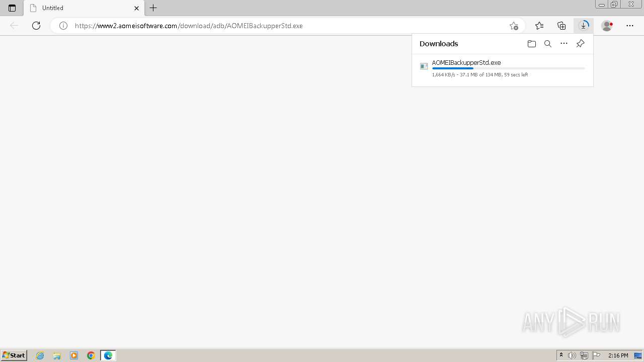Pin the Downloads panel
This screenshot has height=362, width=644.
pyautogui.click(x=580, y=44)
